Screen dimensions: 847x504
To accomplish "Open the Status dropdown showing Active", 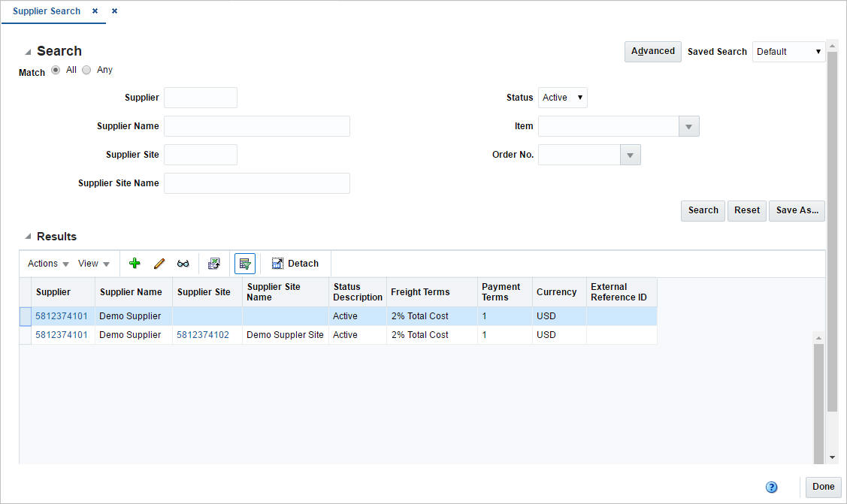I will coord(562,97).
